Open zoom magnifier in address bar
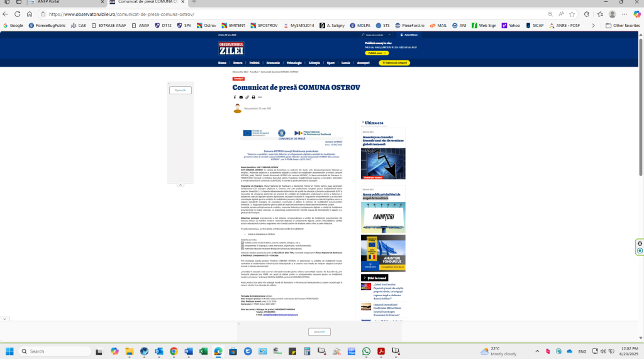The width and height of the screenshot is (644, 359). tap(550, 14)
